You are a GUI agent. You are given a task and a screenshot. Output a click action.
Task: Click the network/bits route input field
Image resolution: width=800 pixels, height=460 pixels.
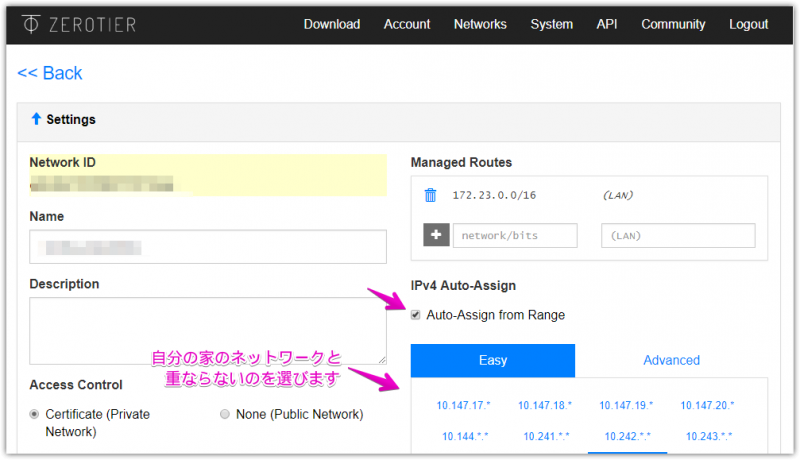point(515,236)
